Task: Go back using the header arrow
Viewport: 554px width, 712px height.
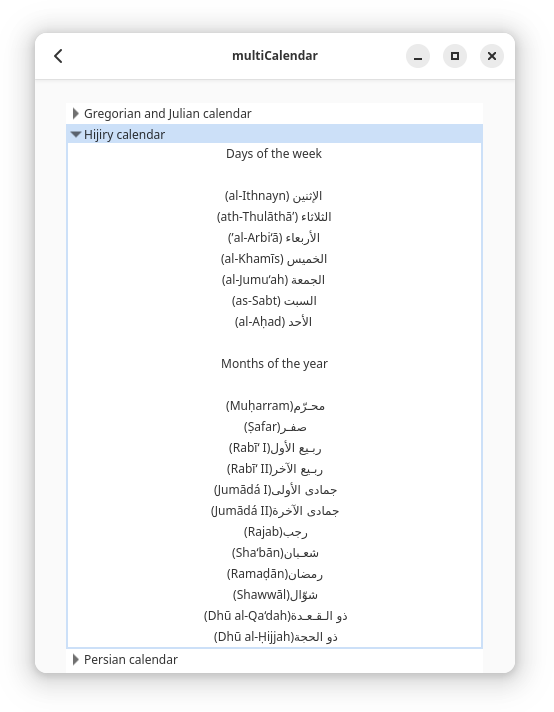Action: point(58,56)
